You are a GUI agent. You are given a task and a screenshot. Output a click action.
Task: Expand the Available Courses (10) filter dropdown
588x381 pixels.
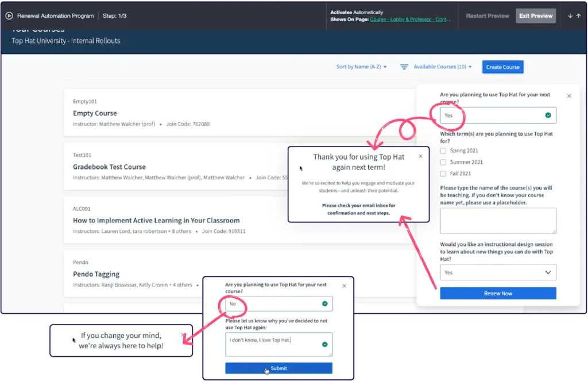(x=442, y=67)
